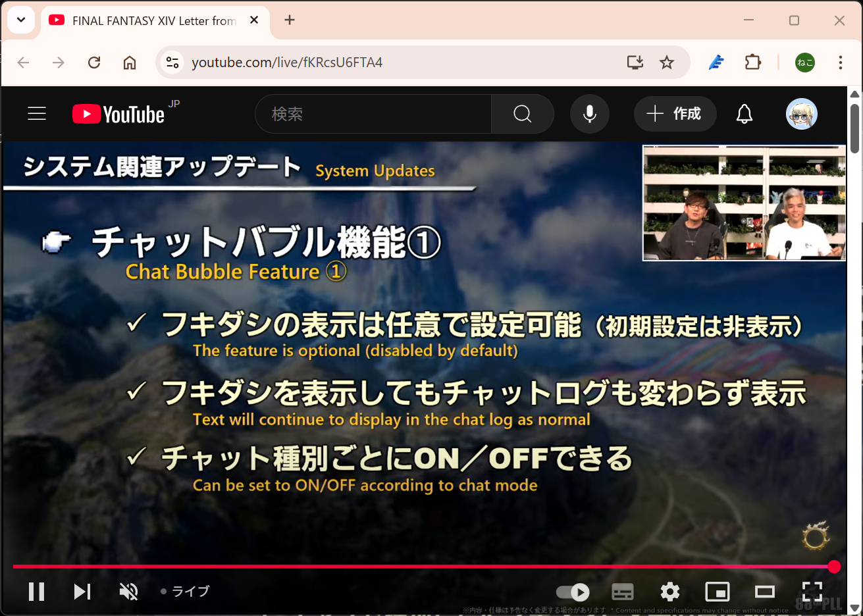Screen dimensions: 863x616
Task: Go to YouTube home via logo
Action: [119, 114]
